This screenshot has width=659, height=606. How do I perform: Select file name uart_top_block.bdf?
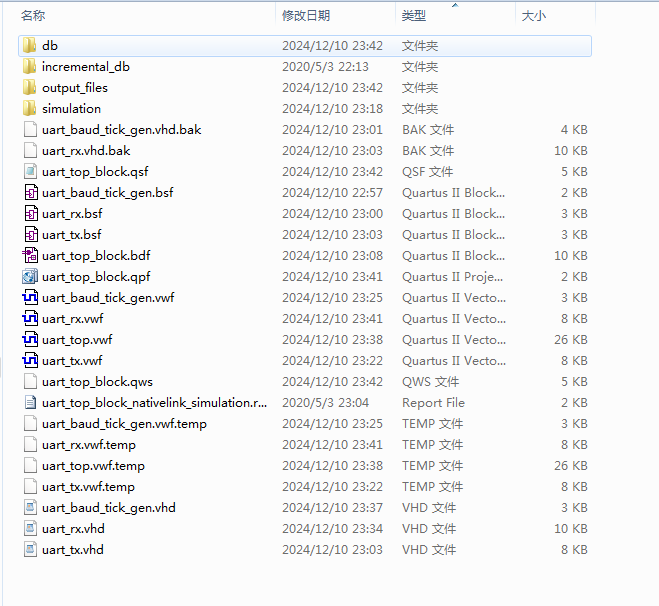96,256
